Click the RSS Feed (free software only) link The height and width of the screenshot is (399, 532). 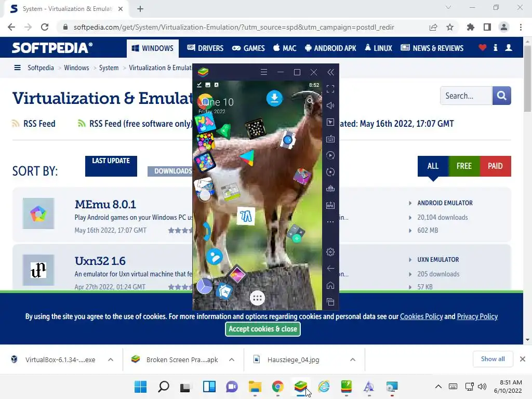pos(135,124)
